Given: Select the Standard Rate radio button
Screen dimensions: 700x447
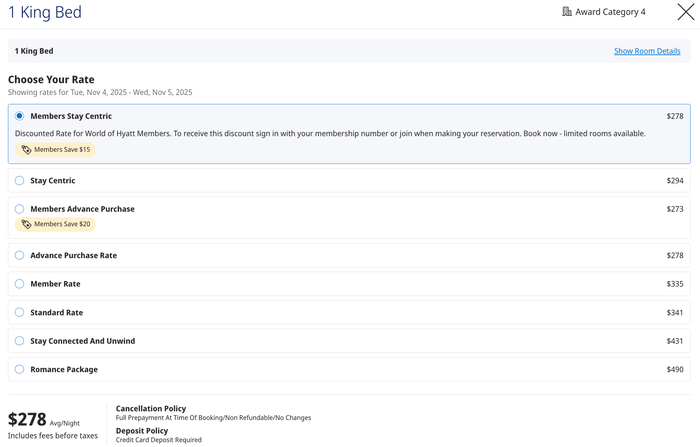Looking at the screenshot, I should (x=19, y=313).
